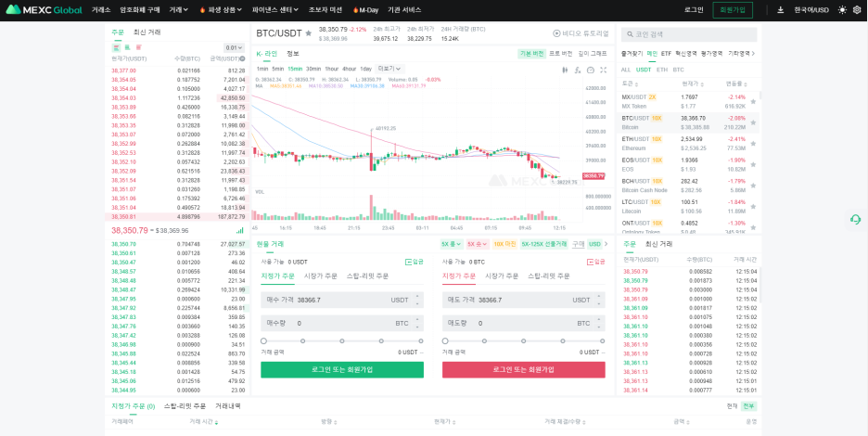Expand the 더보기 more intervals dropdown
Screen dimensions: 868x436
pyautogui.click(x=389, y=69)
